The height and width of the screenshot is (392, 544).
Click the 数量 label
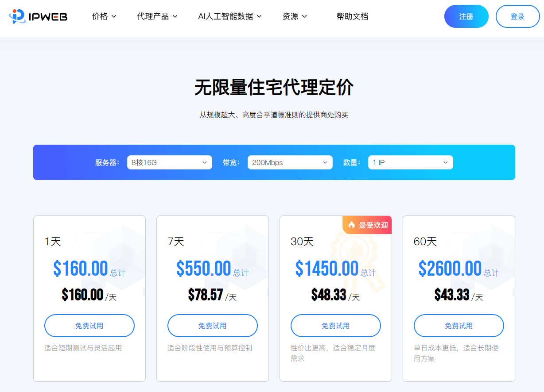(352, 162)
